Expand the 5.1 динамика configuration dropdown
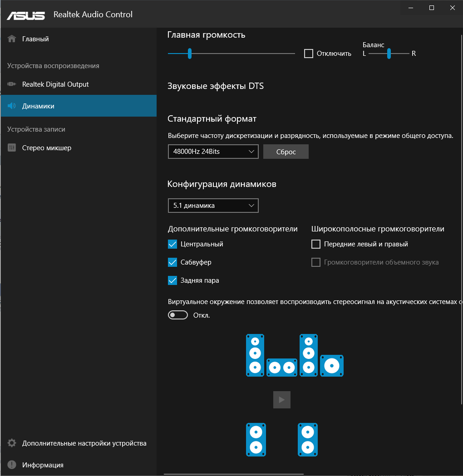The width and height of the screenshot is (463, 476). [x=213, y=206]
